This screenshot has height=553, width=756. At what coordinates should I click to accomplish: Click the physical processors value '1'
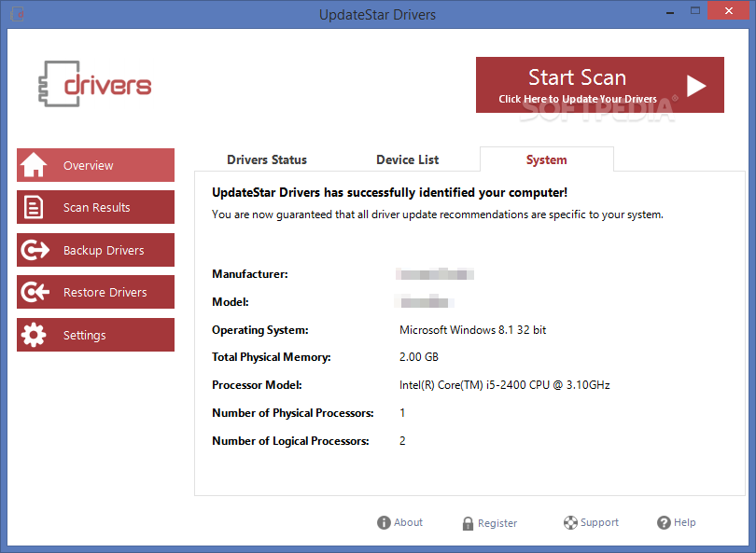(402, 413)
